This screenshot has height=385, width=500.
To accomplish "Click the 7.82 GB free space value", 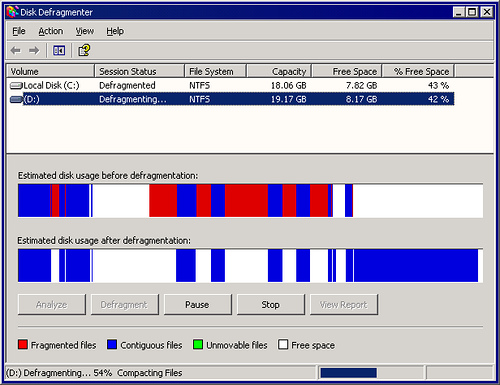I will tap(361, 86).
